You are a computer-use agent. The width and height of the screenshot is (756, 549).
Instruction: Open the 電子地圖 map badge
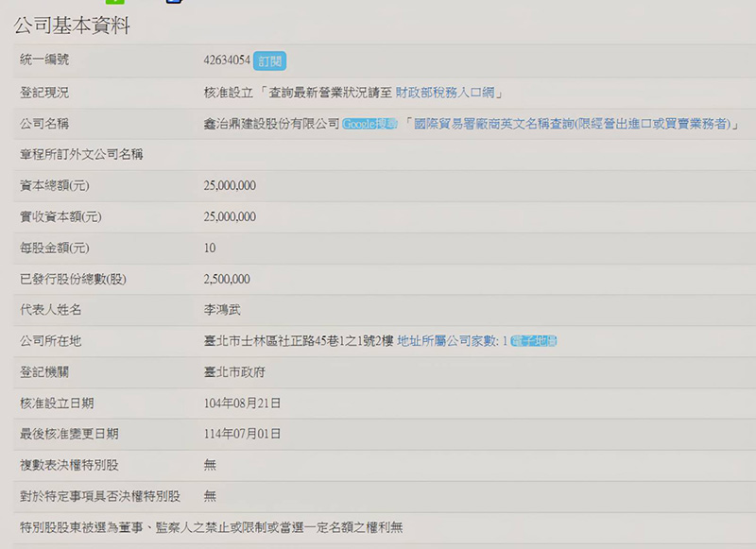[533, 341]
